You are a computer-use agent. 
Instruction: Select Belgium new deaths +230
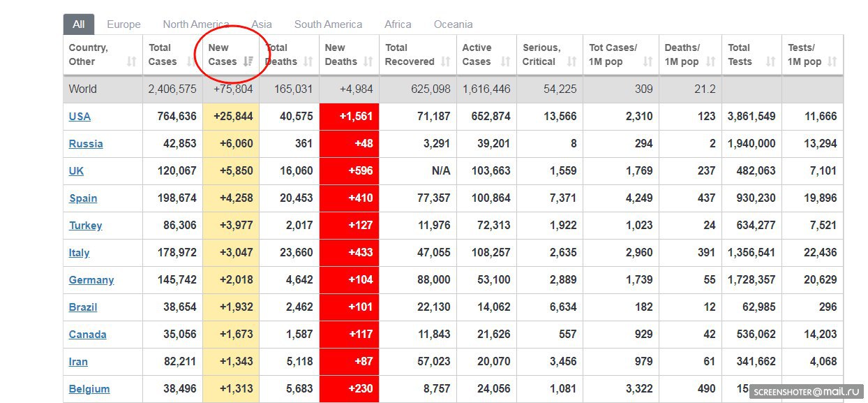click(349, 389)
